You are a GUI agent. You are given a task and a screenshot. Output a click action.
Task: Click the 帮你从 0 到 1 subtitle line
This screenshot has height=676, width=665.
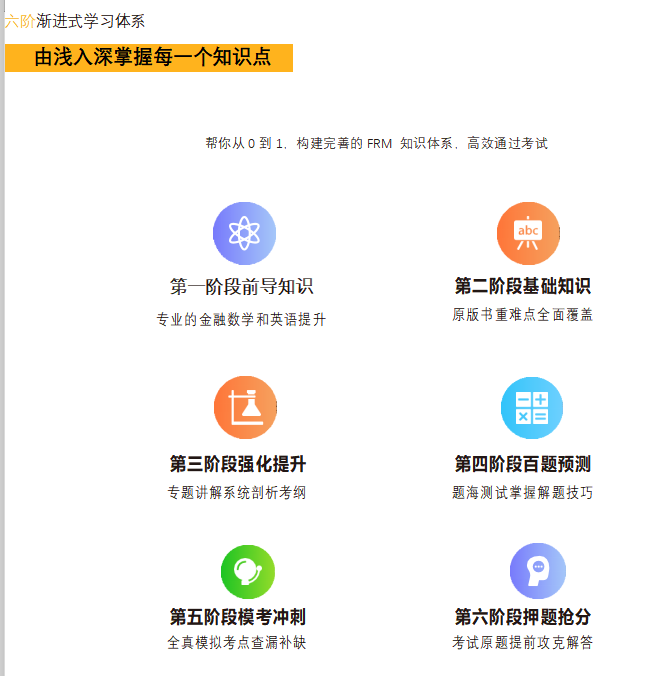pyautogui.click(x=376, y=144)
